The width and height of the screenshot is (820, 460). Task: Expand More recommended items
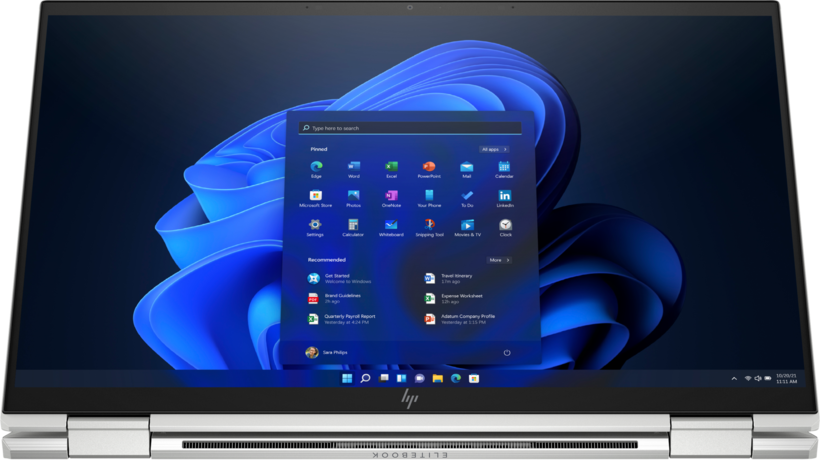click(498, 260)
